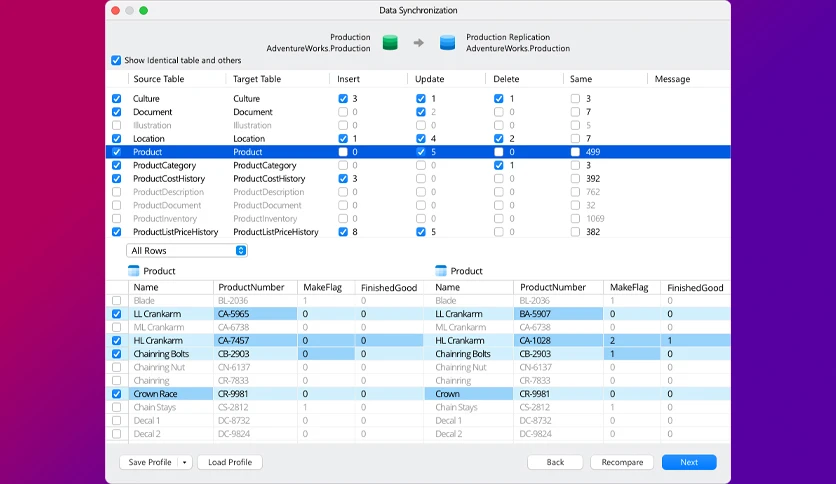Toggle the Location Delete checkbox
836x484 pixels.
click(499, 139)
